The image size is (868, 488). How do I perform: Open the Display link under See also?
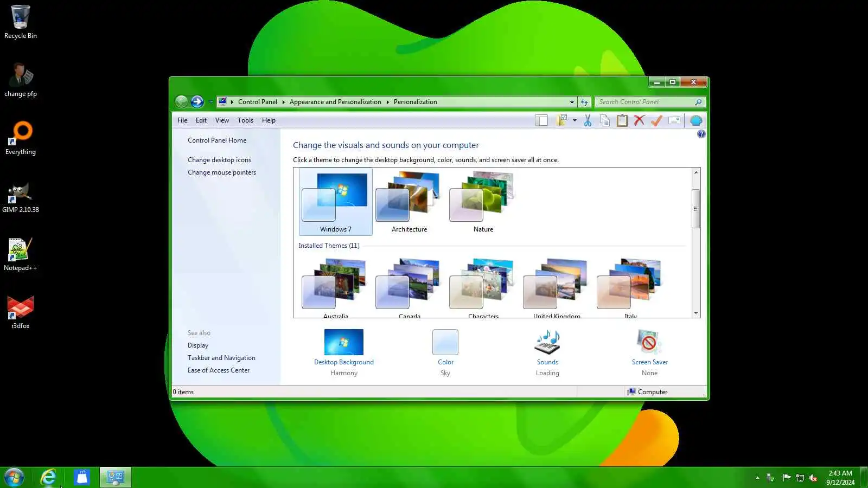198,345
